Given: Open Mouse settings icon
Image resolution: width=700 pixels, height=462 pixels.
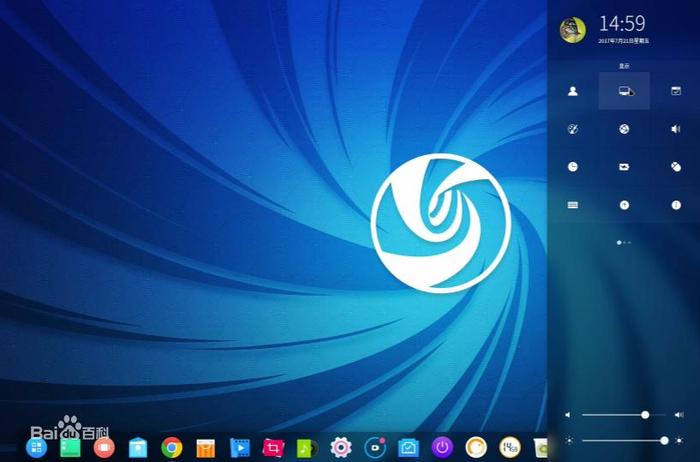Looking at the screenshot, I should [x=676, y=167].
